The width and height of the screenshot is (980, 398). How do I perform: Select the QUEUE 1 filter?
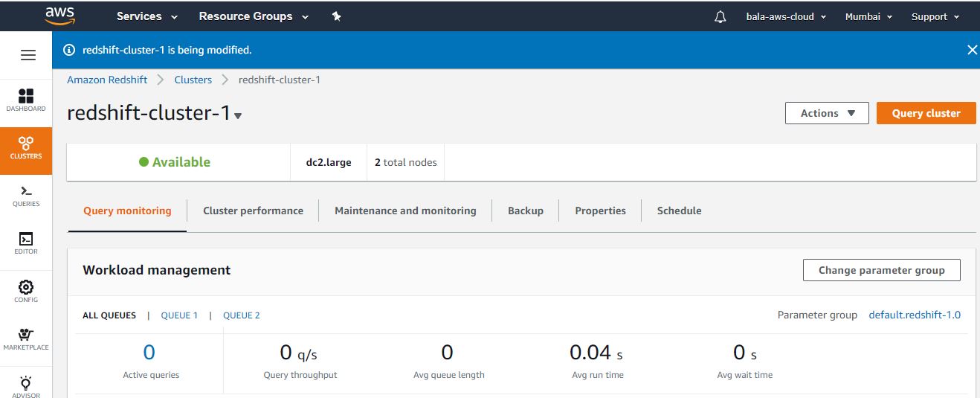[x=179, y=315]
